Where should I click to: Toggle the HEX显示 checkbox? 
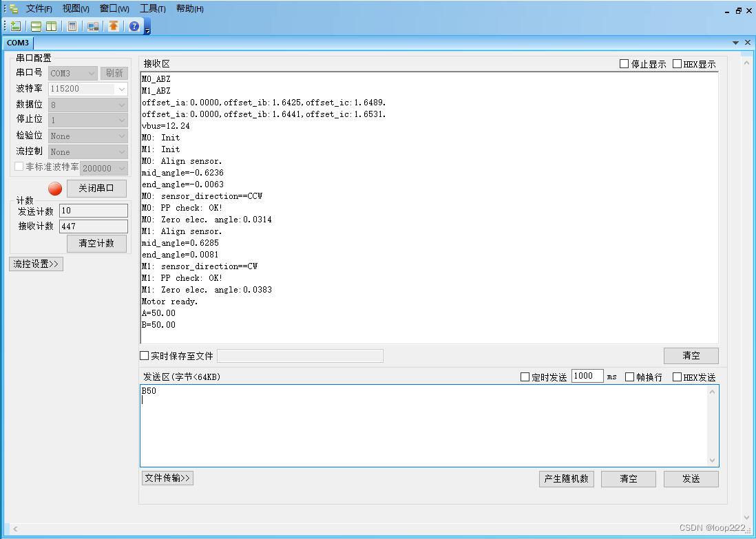677,63
